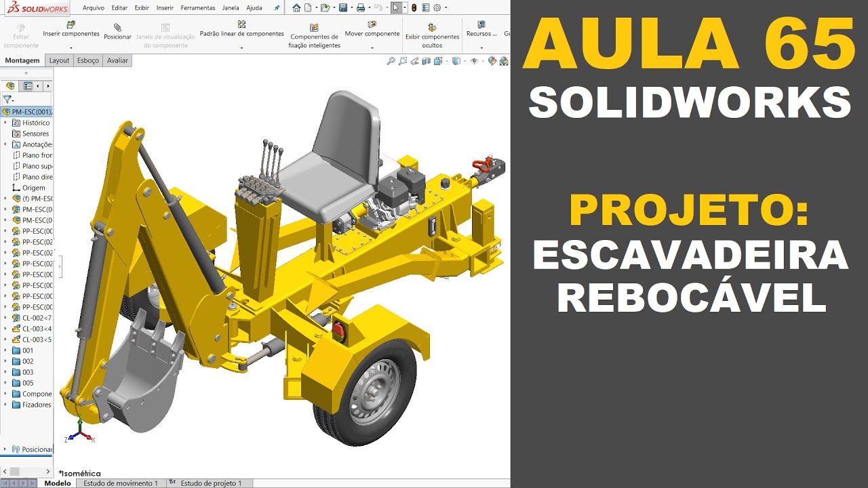Click Inserir componentes tool
Screen dimensions: 868x488
(71, 29)
